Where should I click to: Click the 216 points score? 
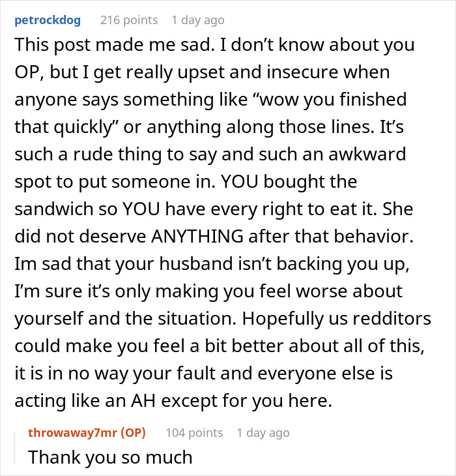click(x=129, y=20)
